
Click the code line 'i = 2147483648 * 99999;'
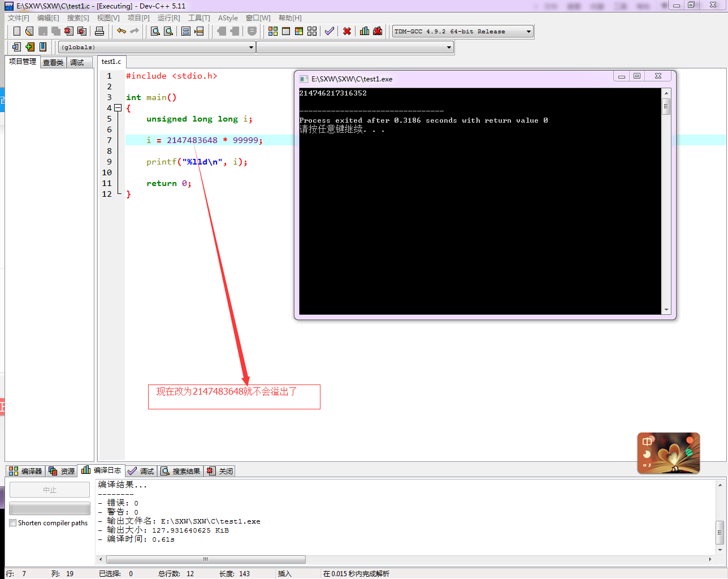click(x=205, y=140)
